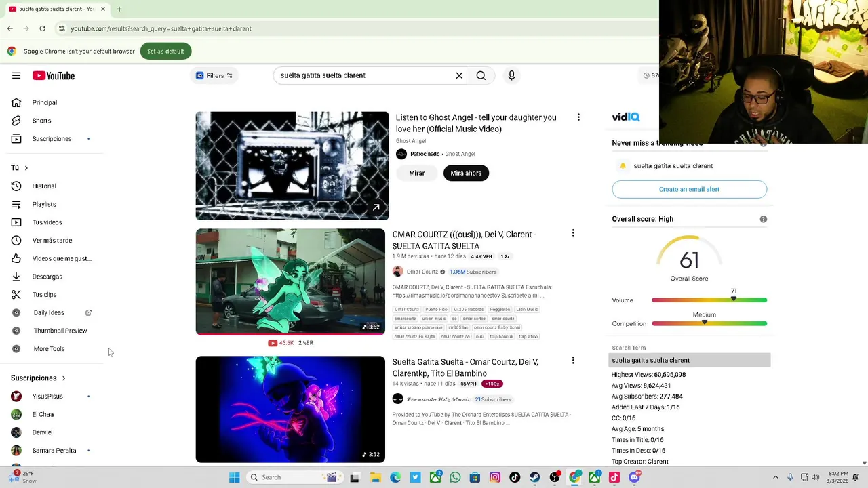Click the Chrome address bar URL
Image resolution: width=868 pixels, height=488 pixels.
click(x=161, y=28)
